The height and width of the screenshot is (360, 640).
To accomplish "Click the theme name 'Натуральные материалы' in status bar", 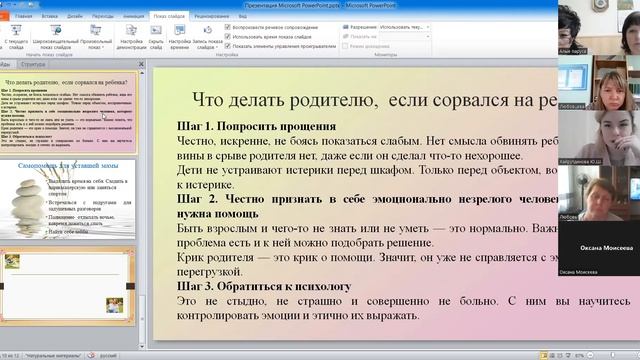I will (53, 356).
